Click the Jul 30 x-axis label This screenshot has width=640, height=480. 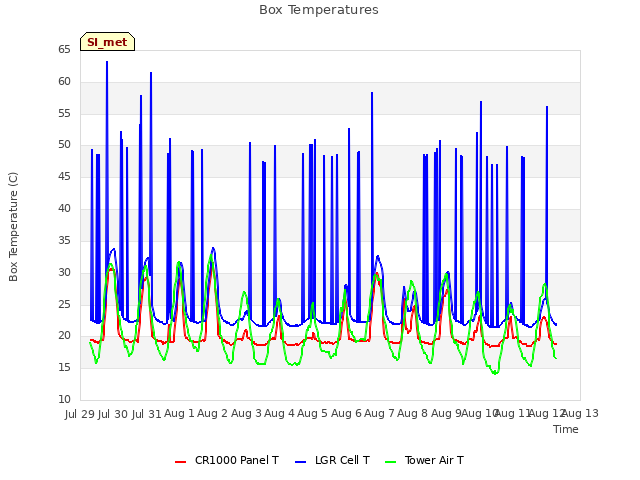113,414
